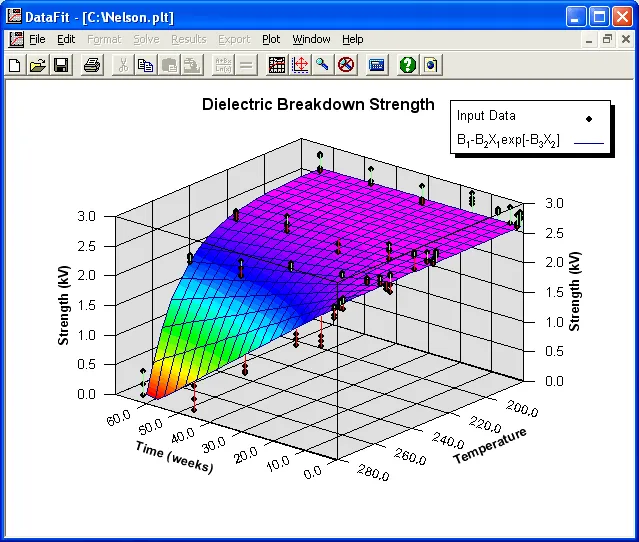Click the 200.0 temperature tick label

[522, 408]
